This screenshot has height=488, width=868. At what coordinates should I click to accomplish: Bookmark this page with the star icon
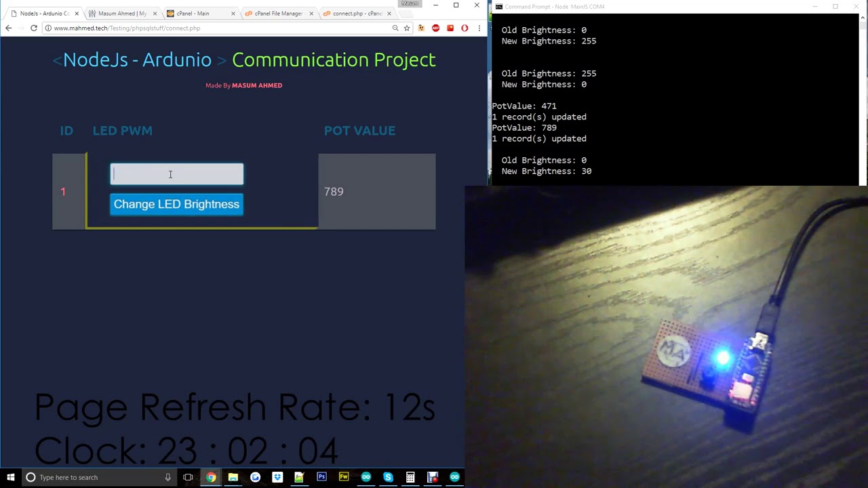(407, 28)
